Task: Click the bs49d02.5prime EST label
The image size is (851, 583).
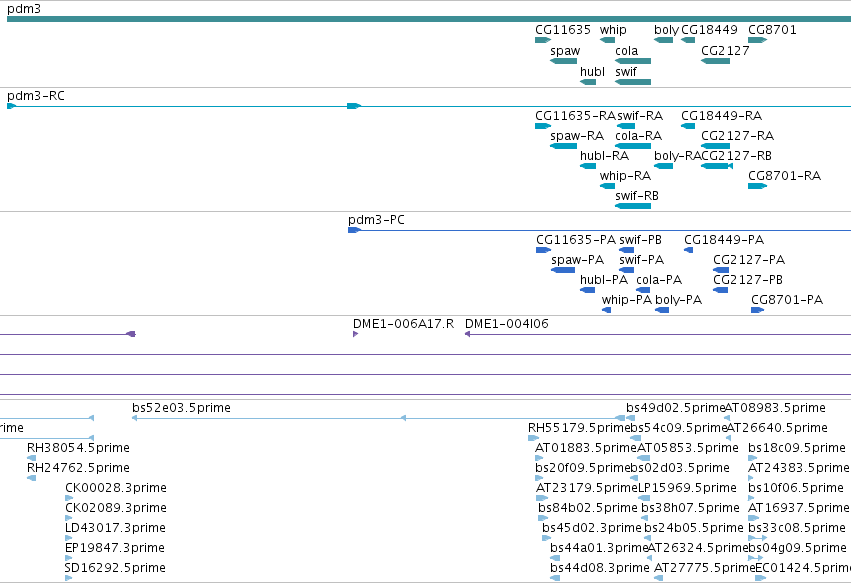Action: 676,408
